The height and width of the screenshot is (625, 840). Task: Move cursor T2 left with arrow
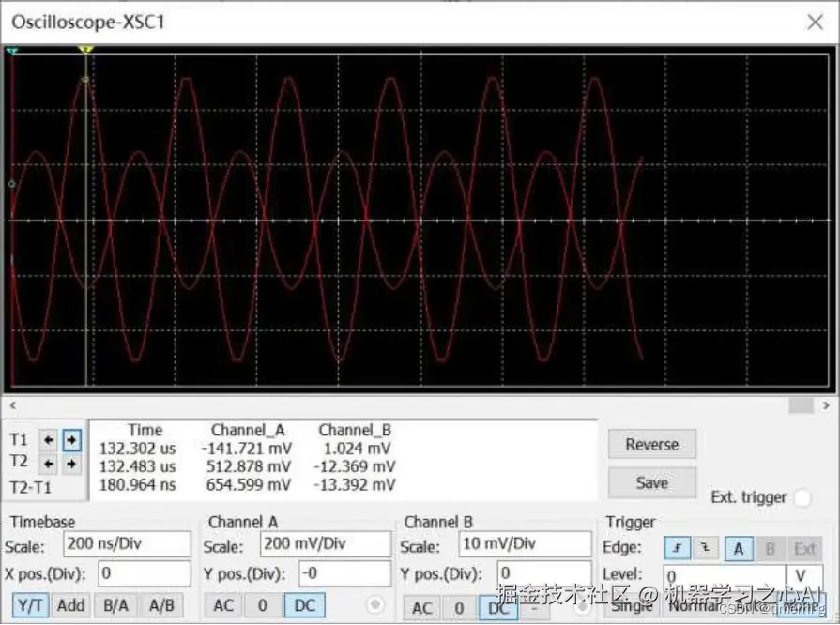point(49,464)
